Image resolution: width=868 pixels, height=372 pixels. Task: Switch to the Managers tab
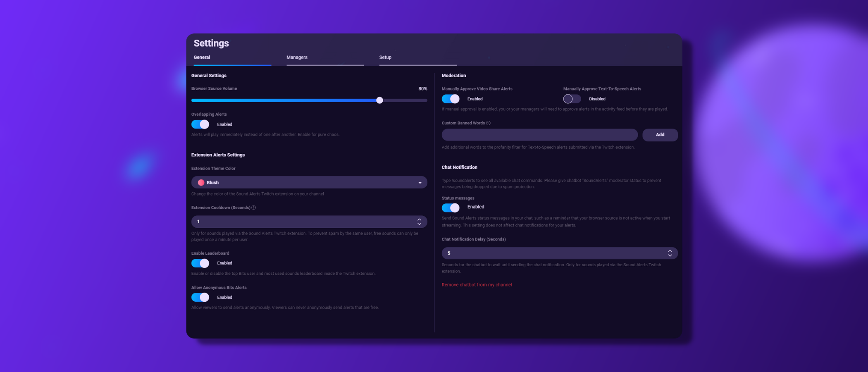[297, 57]
